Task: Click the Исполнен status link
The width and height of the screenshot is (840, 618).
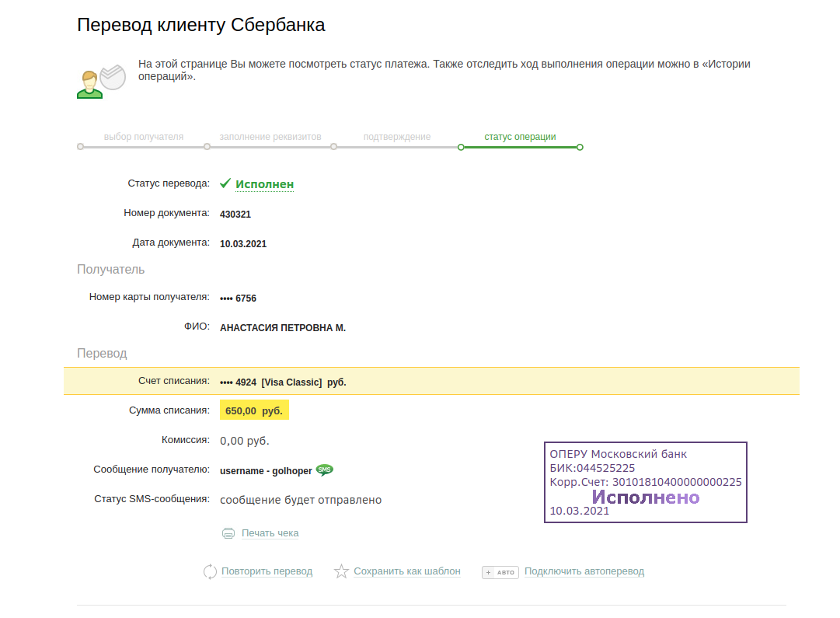Action: pyautogui.click(x=265, y=184)
